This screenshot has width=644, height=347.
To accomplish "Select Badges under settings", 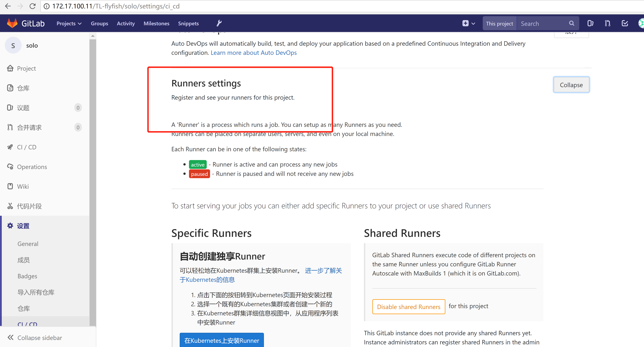I will [27, 276].
